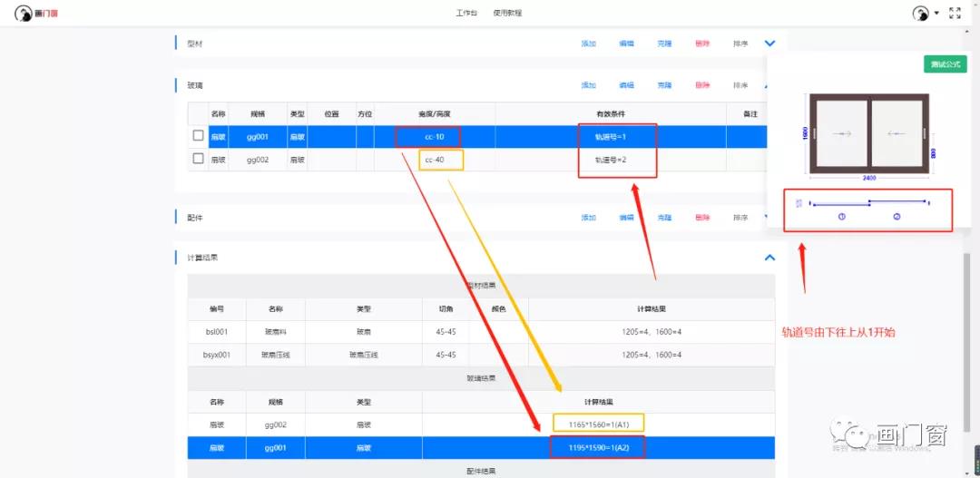Collapse the 型材 section chevron
This screenshot has width=980, height=478.
(x=770, y=43)
